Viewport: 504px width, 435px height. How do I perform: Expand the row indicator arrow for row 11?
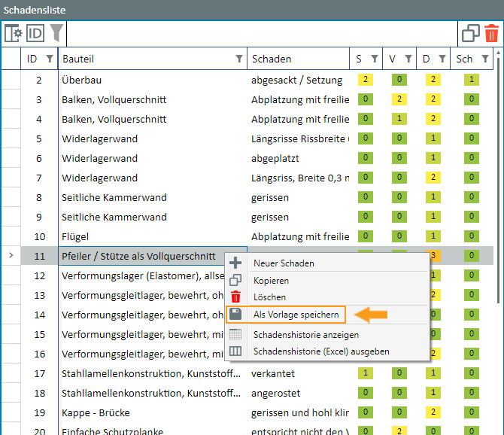coord(10,256)
